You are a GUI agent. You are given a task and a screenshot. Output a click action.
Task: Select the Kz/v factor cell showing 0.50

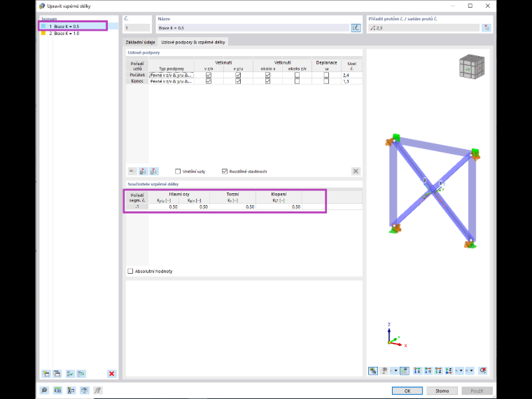194,206
